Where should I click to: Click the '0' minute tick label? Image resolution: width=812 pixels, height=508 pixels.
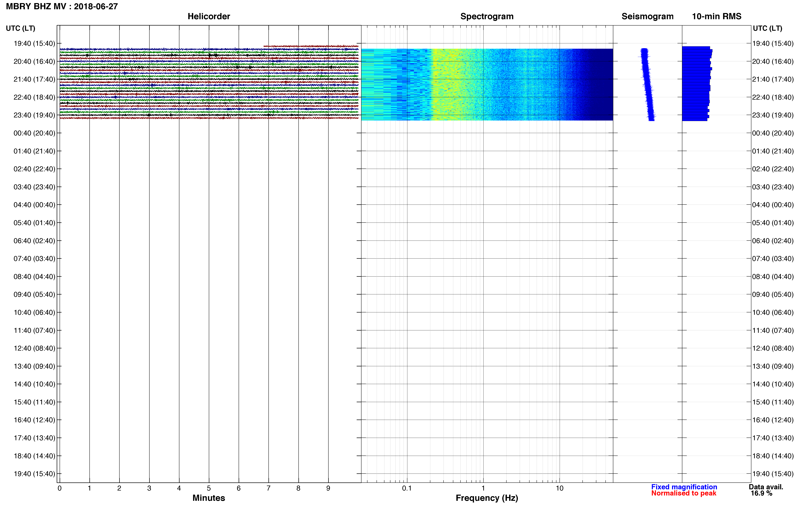(60, 488)
